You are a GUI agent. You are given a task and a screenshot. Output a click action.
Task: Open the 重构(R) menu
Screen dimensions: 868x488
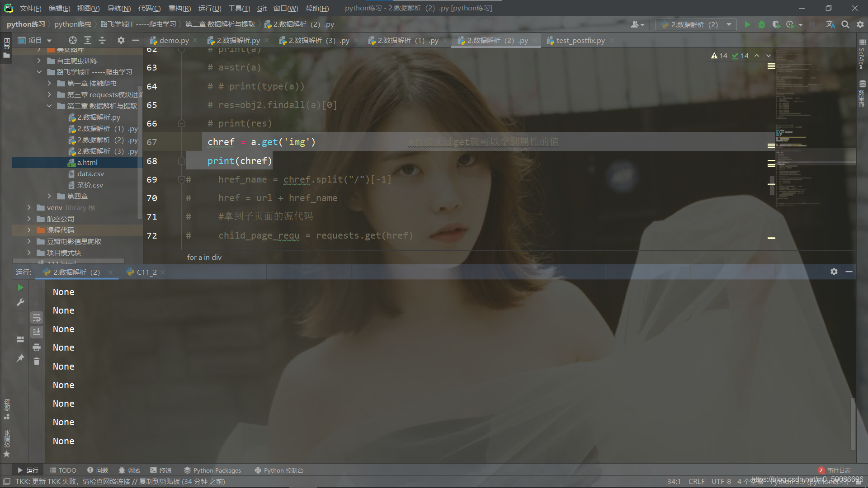(179, 8)
